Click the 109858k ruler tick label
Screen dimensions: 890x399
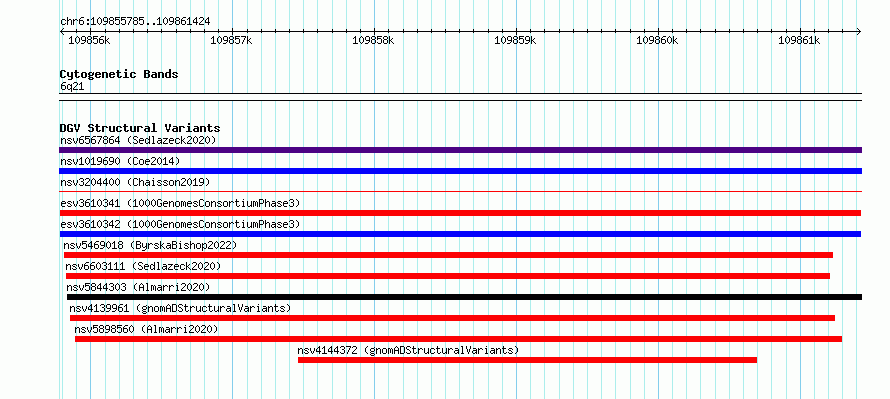[x=373, y=40]
